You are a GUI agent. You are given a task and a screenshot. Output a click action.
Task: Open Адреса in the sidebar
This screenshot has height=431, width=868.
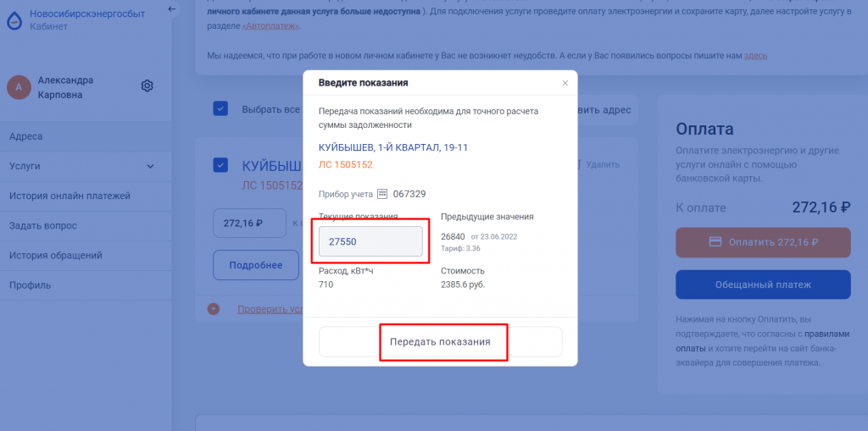tap(25, 136)
